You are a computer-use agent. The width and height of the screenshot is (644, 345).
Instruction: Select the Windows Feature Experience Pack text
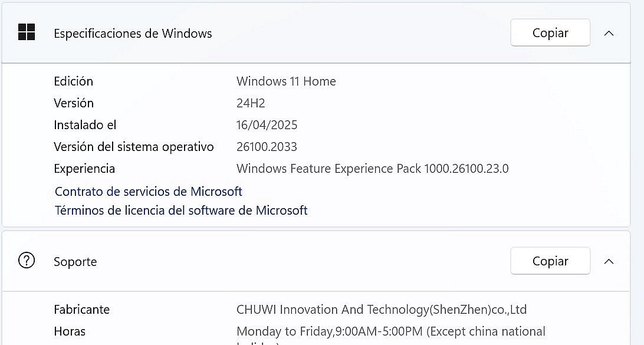tap(373, 169)
